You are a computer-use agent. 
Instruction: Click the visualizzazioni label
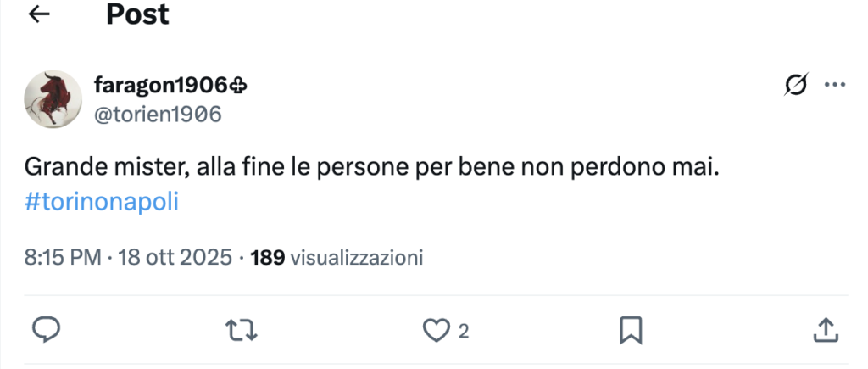(x=356, y=257)
